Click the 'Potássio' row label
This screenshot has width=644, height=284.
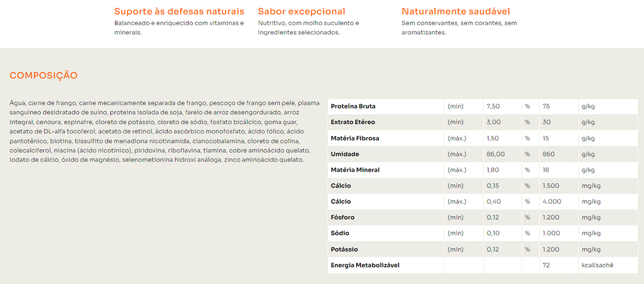click(x=344, y=250)
